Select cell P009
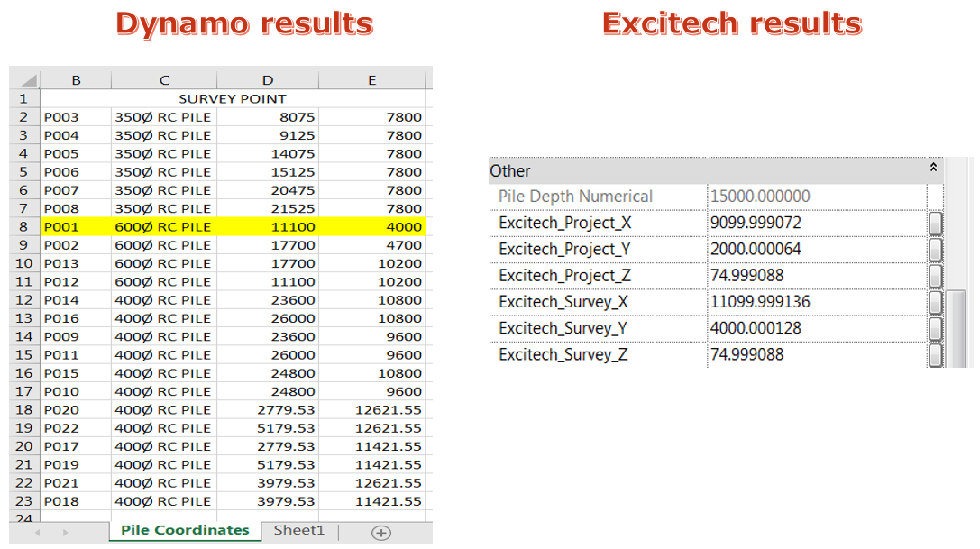 [x=77, y=336]
